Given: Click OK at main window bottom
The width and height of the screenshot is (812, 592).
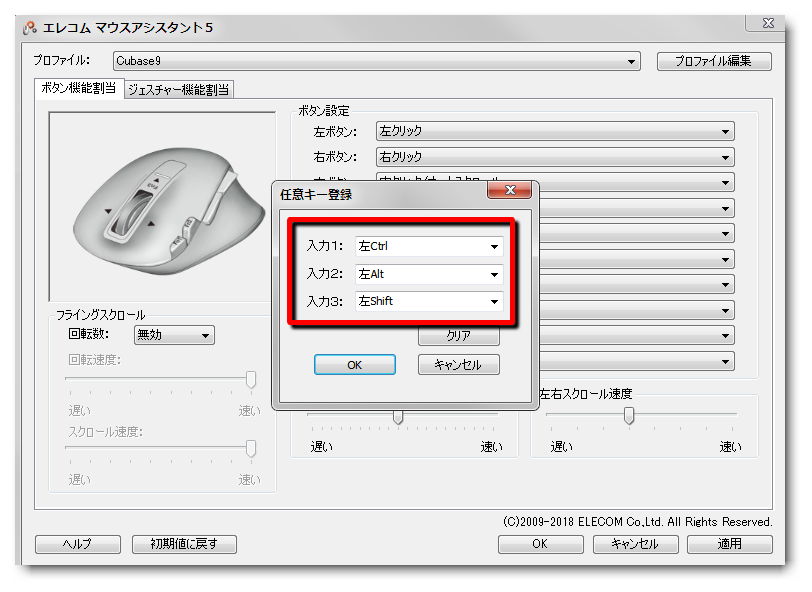Looking at the screenshot, I should [540, 544].
